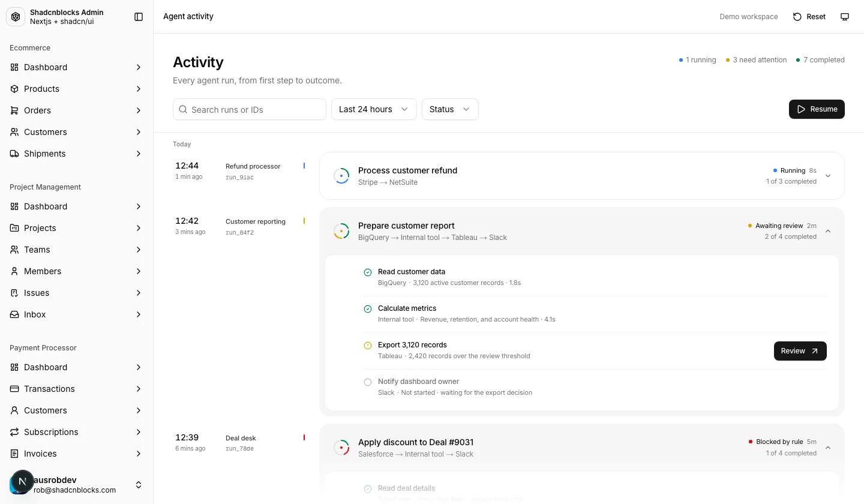
Task: Click the Ecommerce Customers people icon
Action: pos(14,132)
